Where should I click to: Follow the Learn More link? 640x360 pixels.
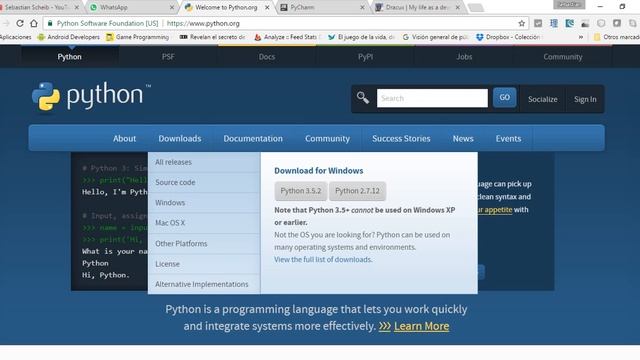click(421, 326)
